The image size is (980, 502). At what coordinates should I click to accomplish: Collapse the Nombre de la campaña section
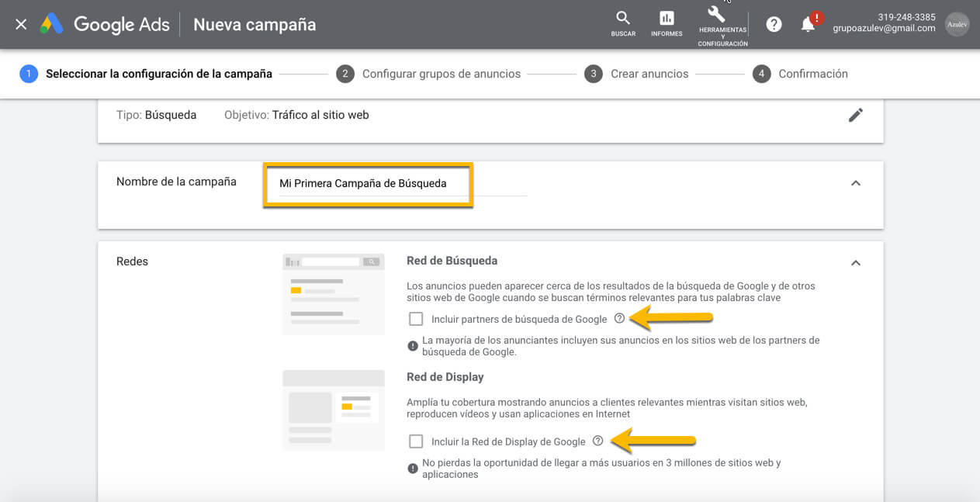(x=856, y=183)
